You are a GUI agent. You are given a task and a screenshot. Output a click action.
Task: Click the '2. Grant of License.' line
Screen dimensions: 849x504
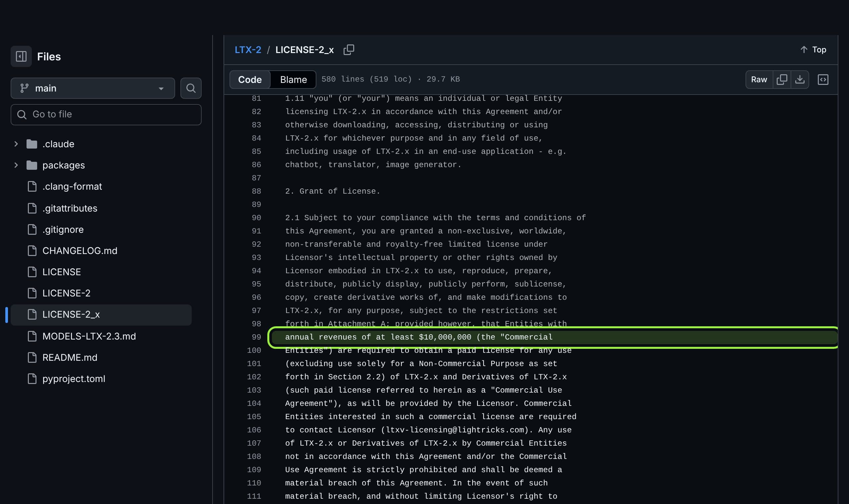coord(332,191)
